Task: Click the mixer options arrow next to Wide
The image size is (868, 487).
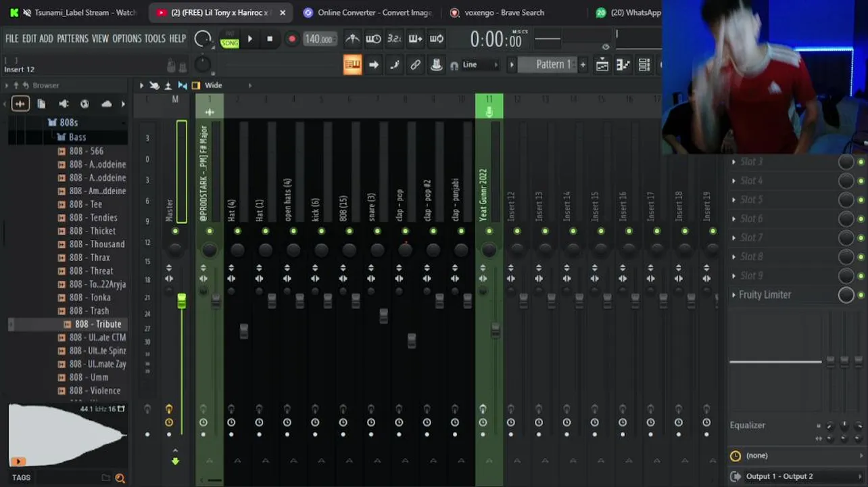Action: pyautogui.click(x=249, y=85)
